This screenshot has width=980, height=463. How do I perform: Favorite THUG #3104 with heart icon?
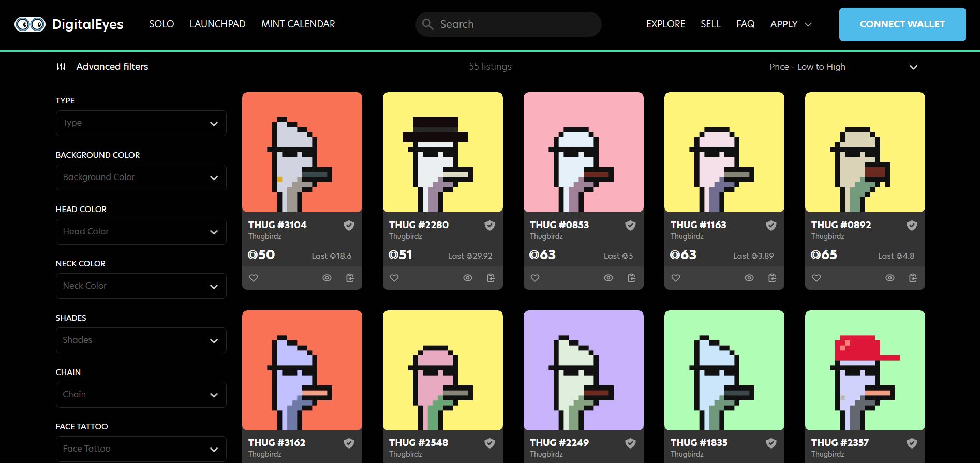tap(254, 278)
